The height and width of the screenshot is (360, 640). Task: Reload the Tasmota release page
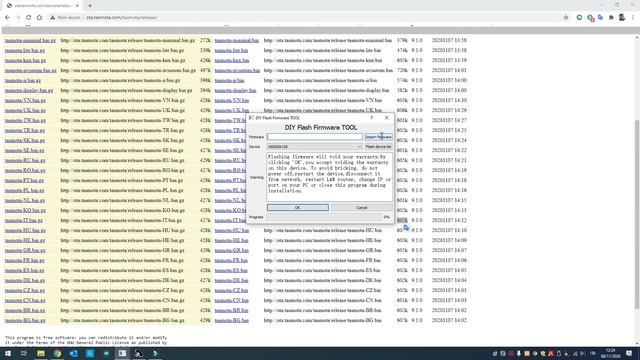[29, 18]
